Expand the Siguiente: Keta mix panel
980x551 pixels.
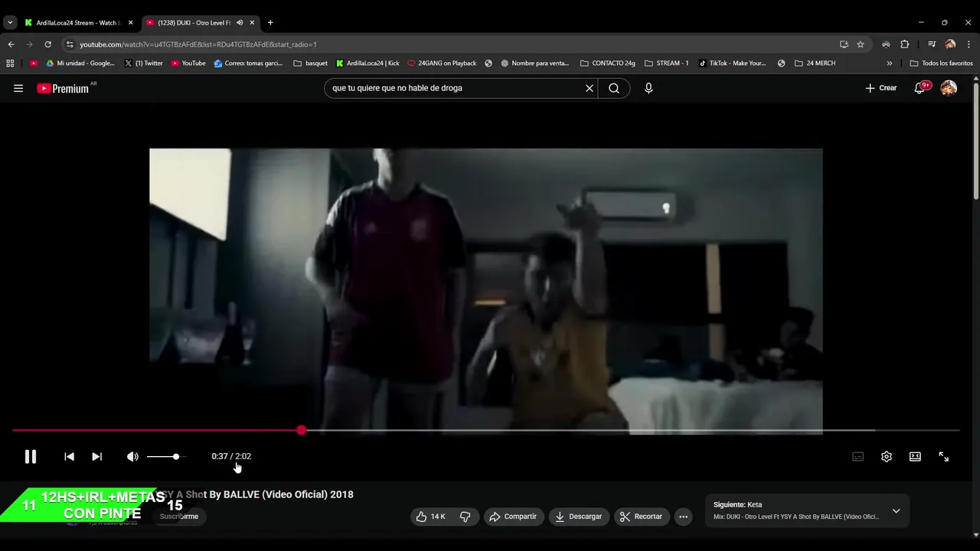coord(896,511)
